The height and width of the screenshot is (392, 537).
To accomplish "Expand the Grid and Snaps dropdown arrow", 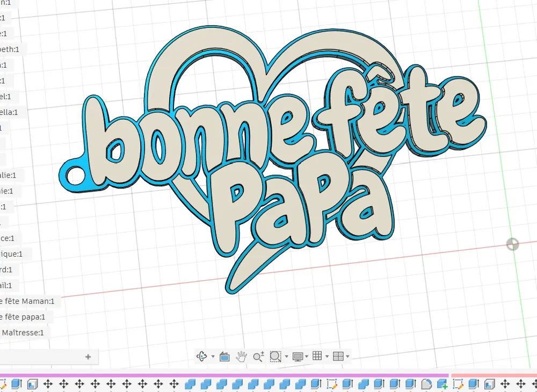I will 327,357.
